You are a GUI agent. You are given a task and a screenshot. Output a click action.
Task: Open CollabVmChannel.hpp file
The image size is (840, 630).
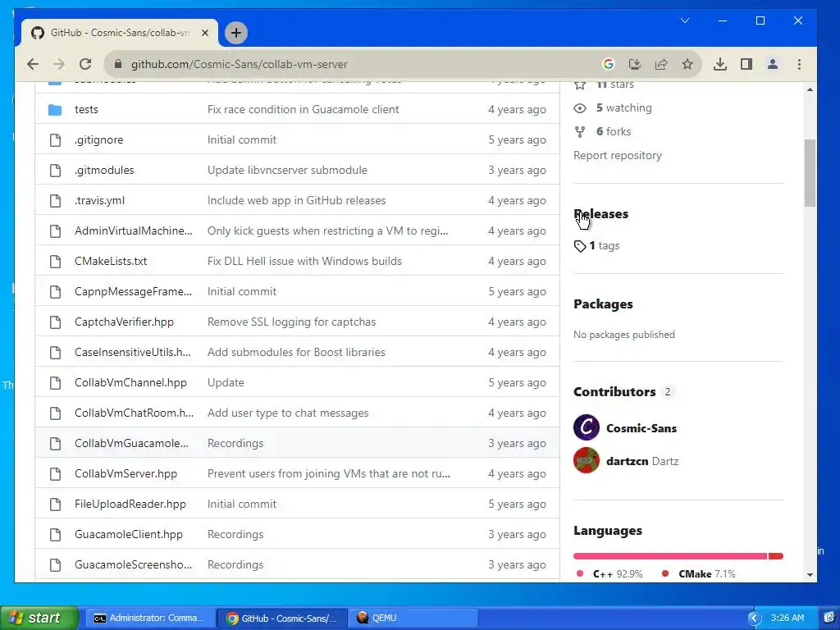[x=130, y=382]
